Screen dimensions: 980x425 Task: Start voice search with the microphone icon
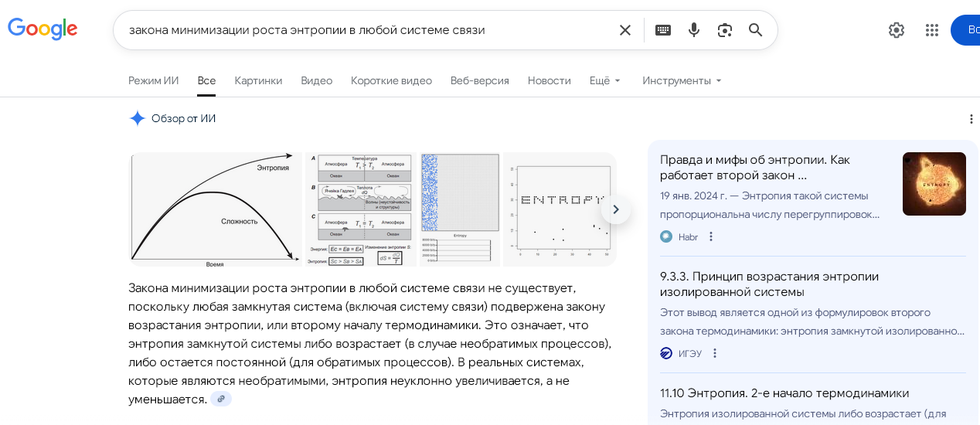[694, 30]
